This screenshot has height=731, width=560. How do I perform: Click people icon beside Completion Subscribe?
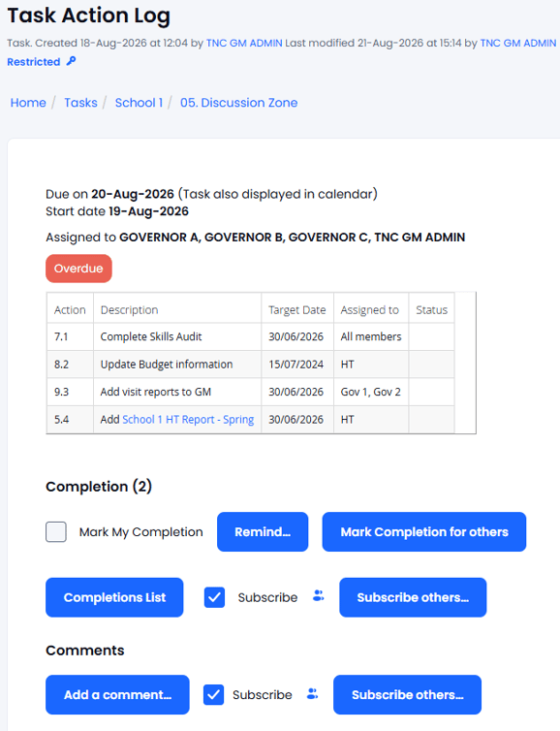pyautogui.click(x=318, y=596)
